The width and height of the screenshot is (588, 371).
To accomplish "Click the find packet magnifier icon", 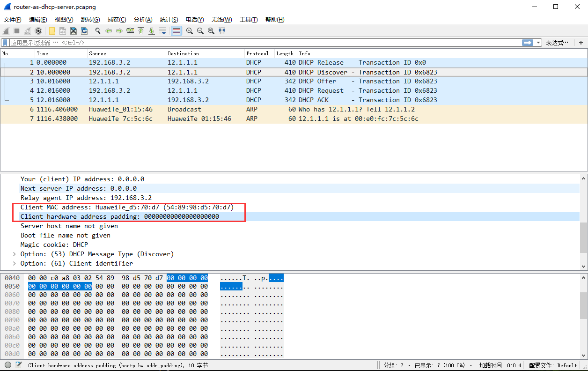I will pos(98,31).
